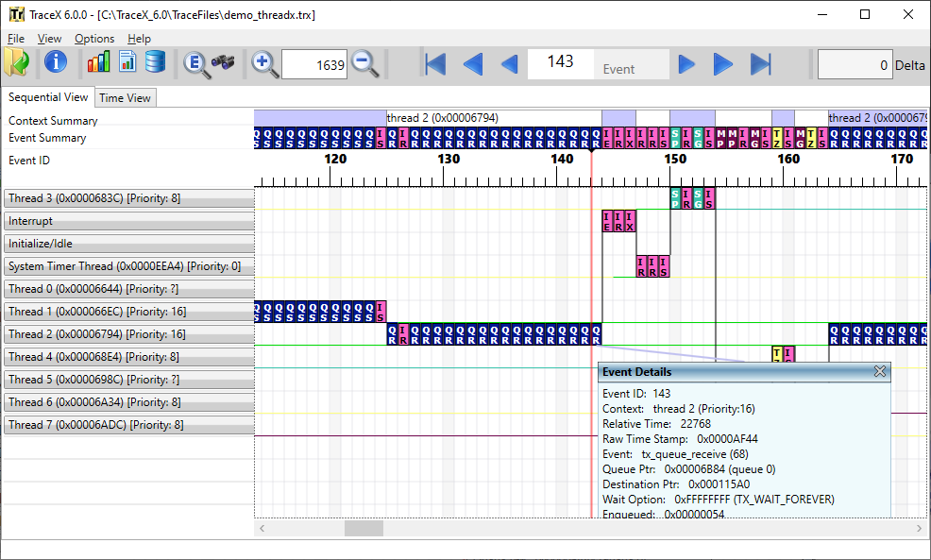
Task: Open the performance statistics bar chart icon
Action: coord(99,63)
